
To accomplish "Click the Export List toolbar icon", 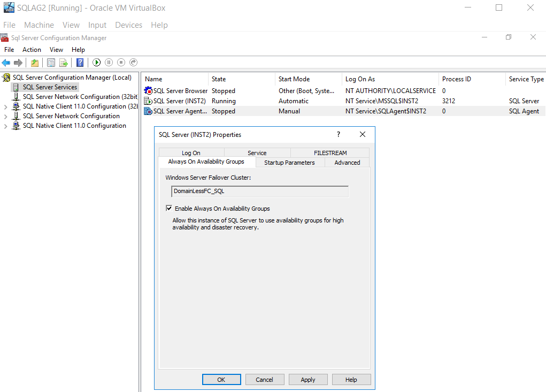I will coord(64,63).
